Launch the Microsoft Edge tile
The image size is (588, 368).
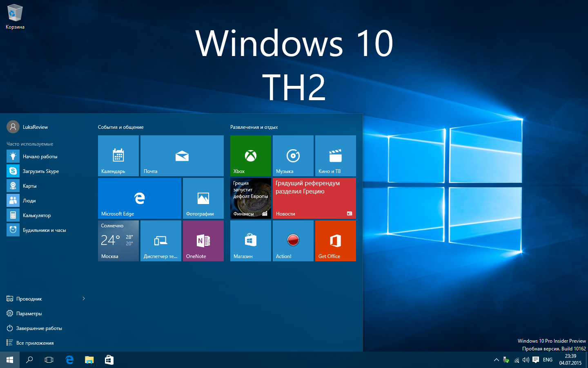[x=140, y=198]
